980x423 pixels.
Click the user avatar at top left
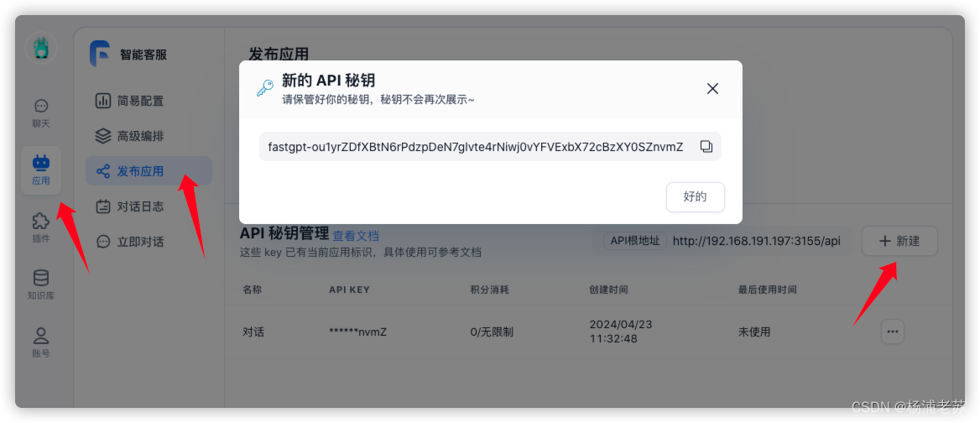(41, 48)
